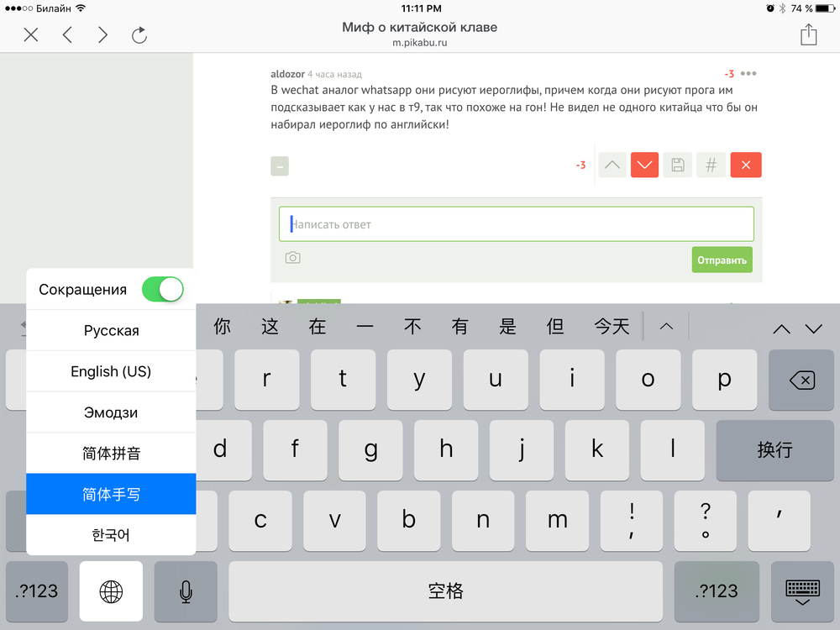840x630 pixels.
Task: Expand the Chinese candidate suggestions bar
Action: click(x=666, y=327)
